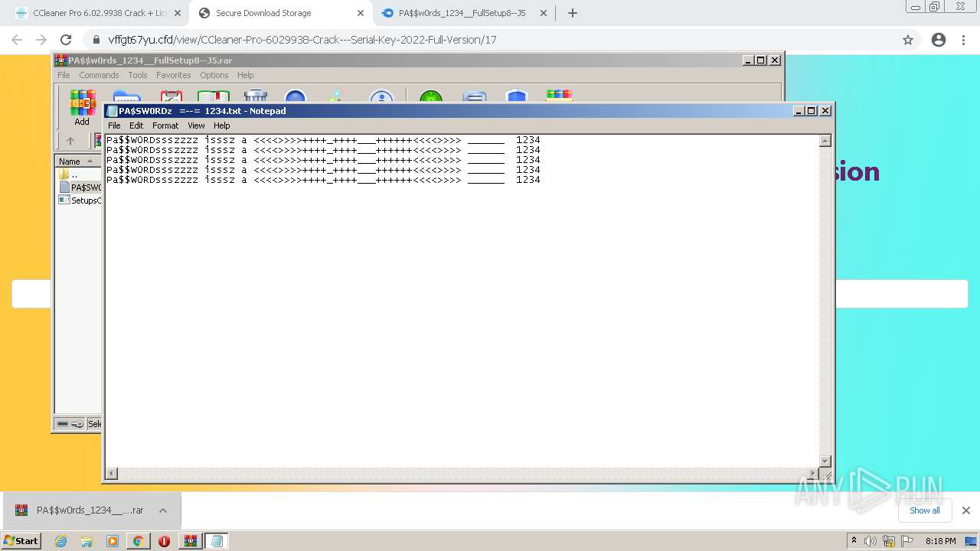Switch to the PA$$w0rds_1234__FullSetup8 tab
Screen dimensions: 980x551
462,13
